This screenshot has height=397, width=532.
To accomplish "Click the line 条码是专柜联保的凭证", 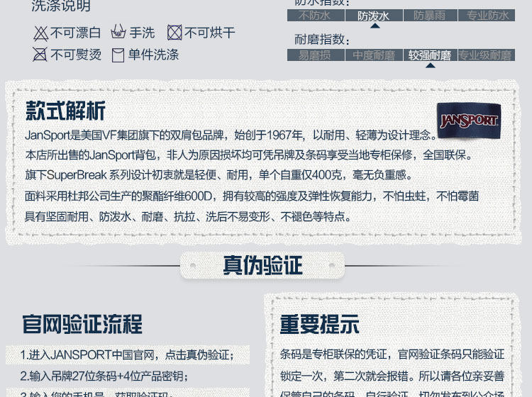I will (x=392, y=354).
